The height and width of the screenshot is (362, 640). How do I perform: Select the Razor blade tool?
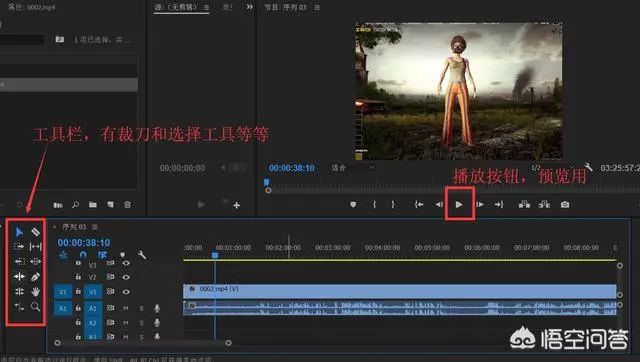(x=36, y=232)
